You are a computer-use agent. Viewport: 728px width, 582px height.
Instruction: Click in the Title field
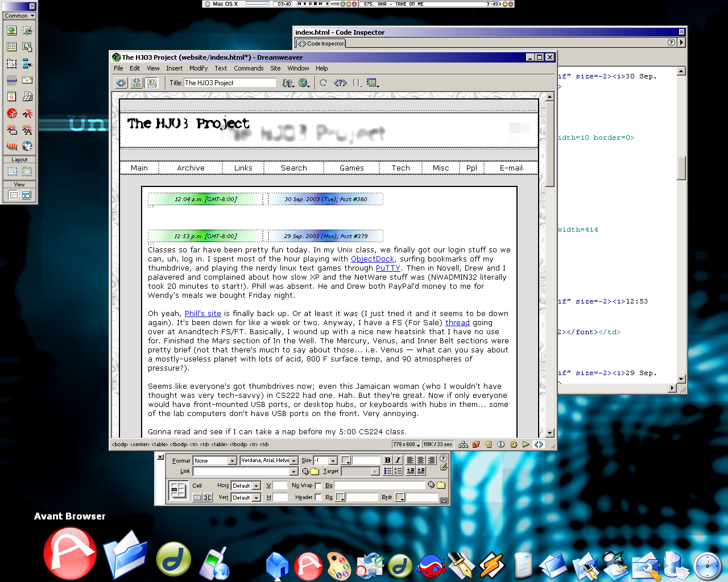230,83
